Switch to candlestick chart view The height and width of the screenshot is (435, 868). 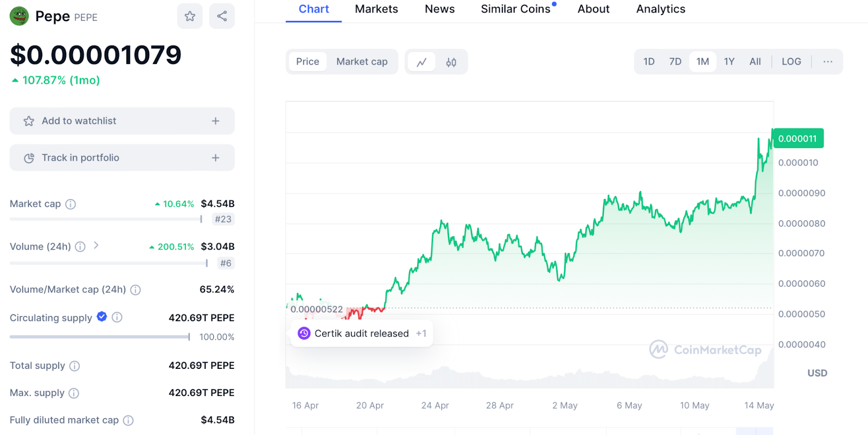[x=451, y=62]
